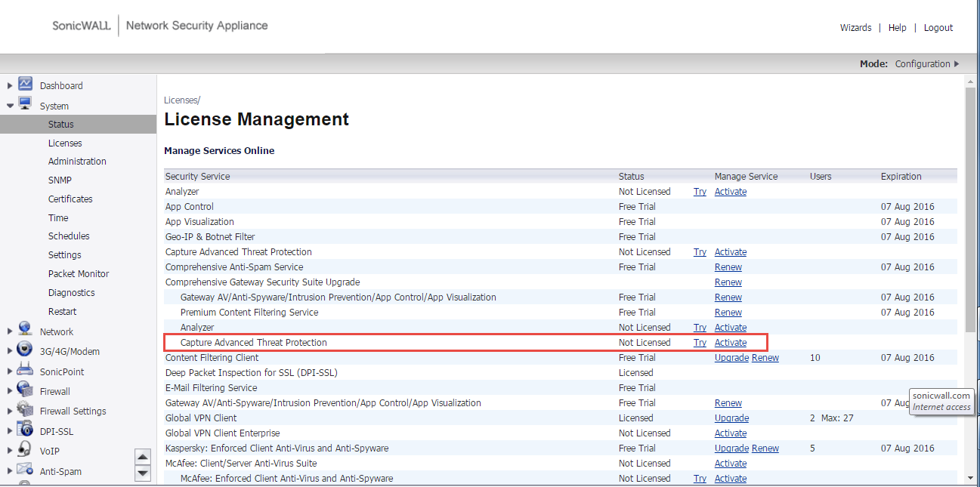Expand the Network tree section arrow
Viewport: 980px width, 487px height.
click(10, 331)
